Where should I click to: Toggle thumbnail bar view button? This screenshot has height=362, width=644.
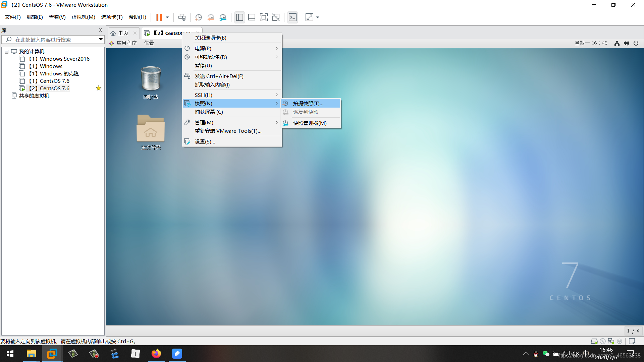(x=252, y=17)
